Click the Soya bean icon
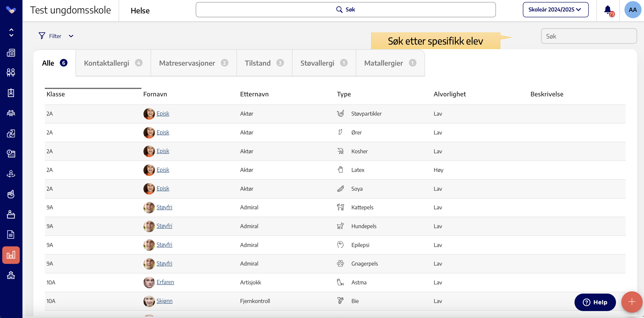This screenshot has height=318, width=644. point(340,189)
